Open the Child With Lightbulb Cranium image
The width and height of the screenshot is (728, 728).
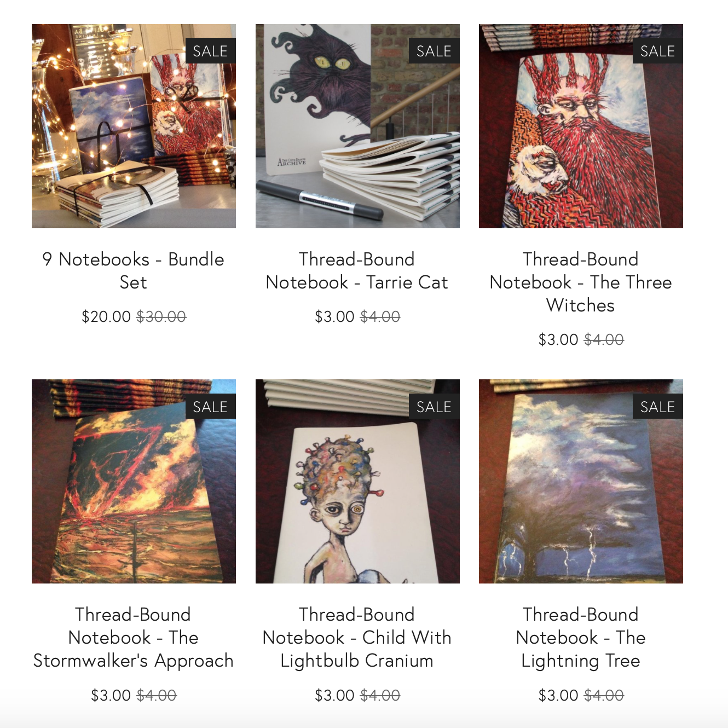(357, 481)
